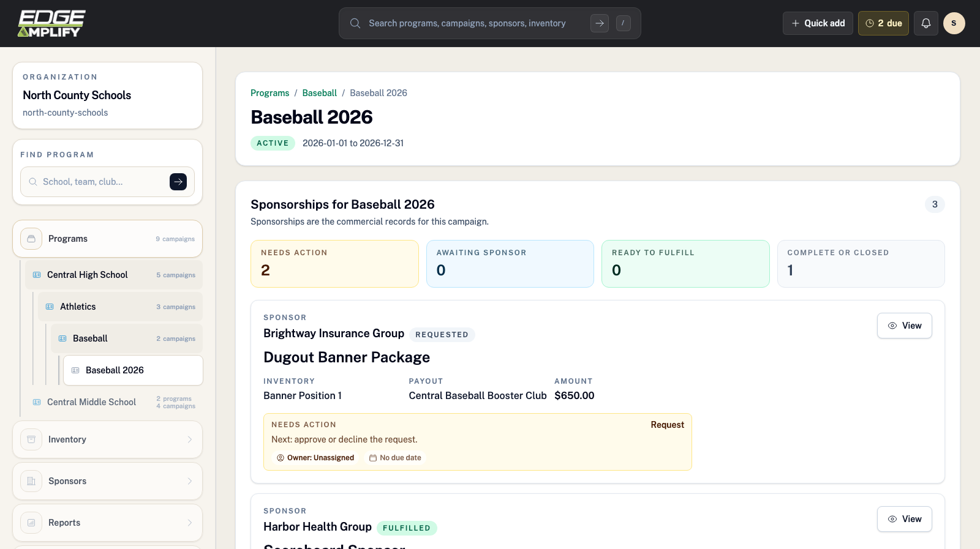
Task: Filter by Ready to Fulfill card
Action: click(685, 264)
